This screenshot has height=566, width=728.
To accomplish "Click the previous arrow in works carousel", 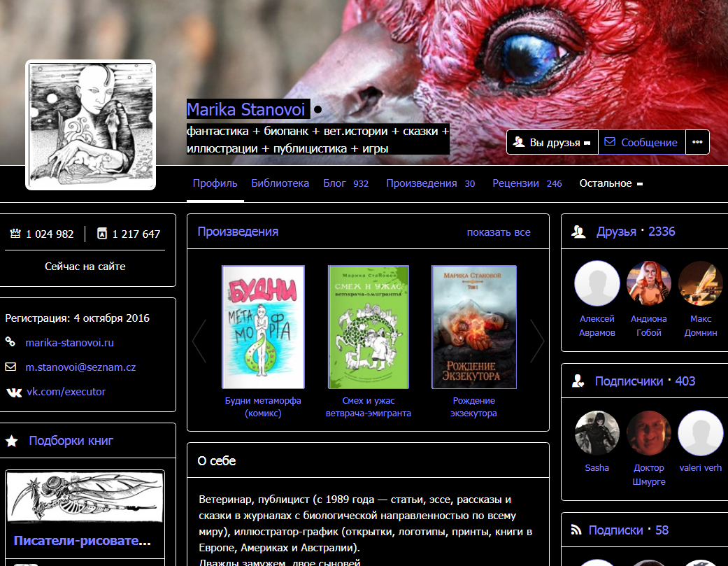I will click(x=199, y=341).
